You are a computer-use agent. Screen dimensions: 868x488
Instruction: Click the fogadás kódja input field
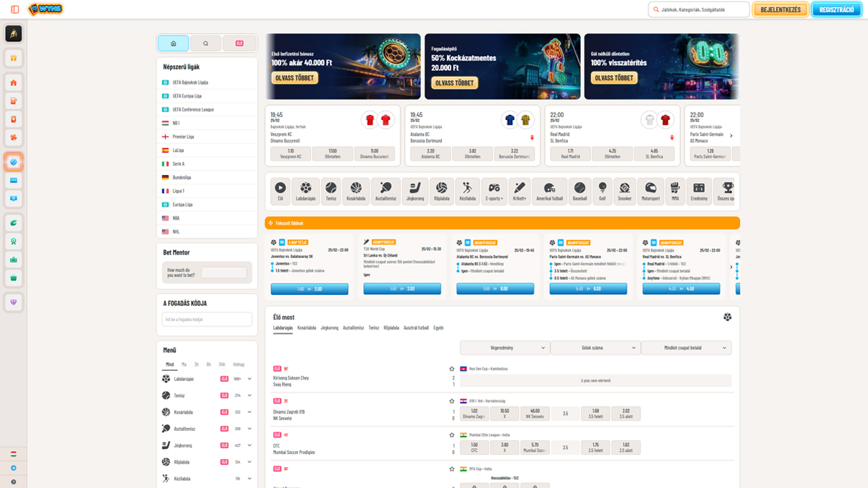(207, 320)
